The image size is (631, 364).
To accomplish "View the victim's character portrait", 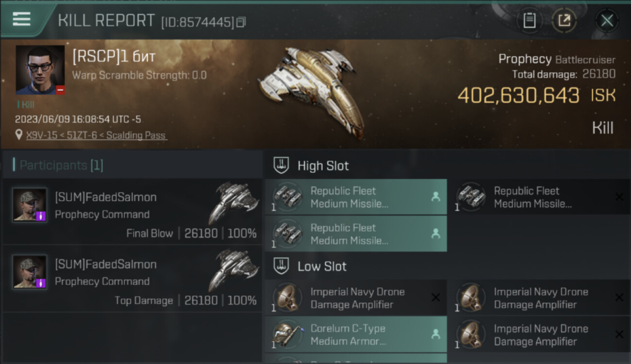I will (40, 70).
